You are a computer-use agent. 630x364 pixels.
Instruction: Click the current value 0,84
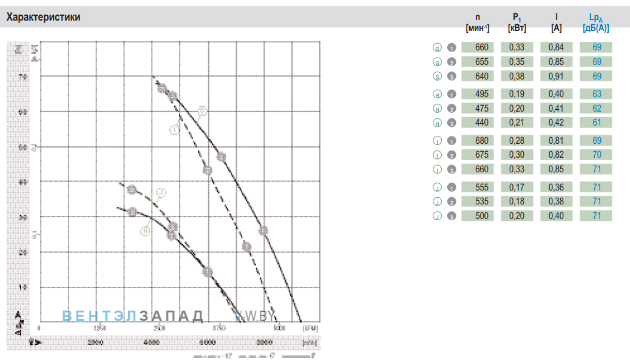click(556, 47)
